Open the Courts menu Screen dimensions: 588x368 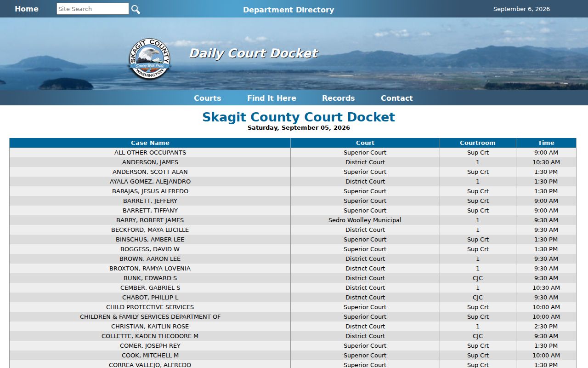208,98
